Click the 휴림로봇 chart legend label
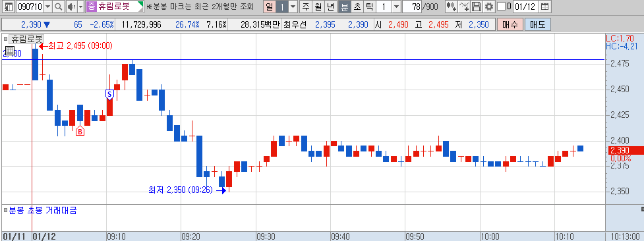 tap(26, 39)
